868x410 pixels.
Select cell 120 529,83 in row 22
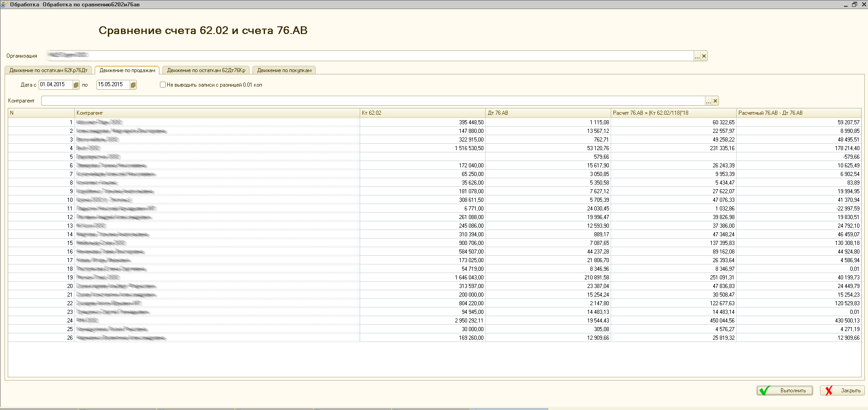(799, 303)
